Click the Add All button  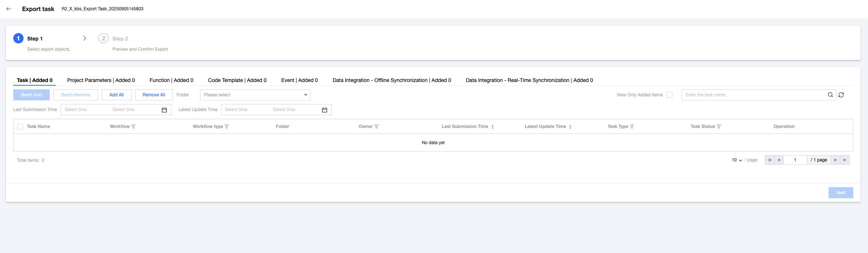point(116,95)
